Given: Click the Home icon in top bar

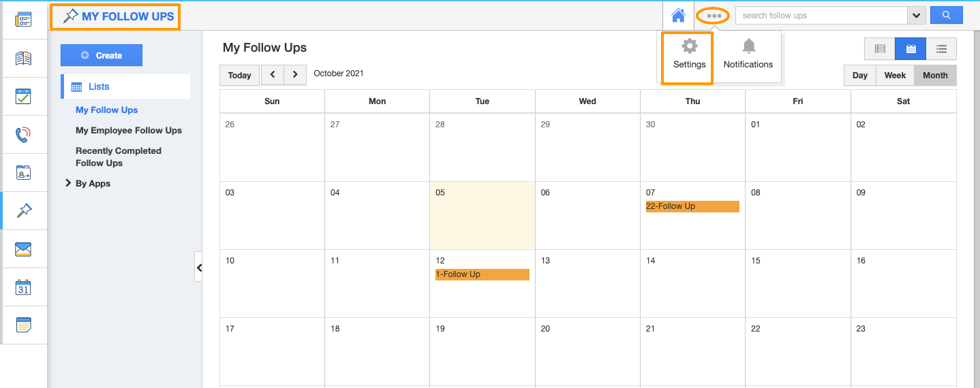Looking at the screenshot, I should coord(677,15).
